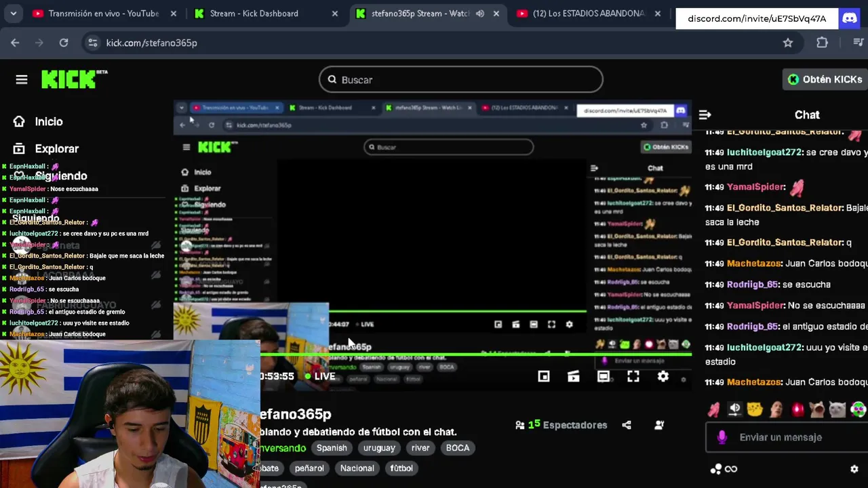Viewport: 868px width, 488px height.
Task: Focus the Enviar un mensaje chat input
Action: (787, 437)
